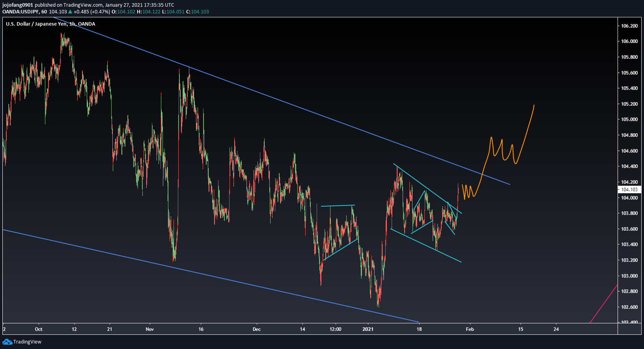Select the OANDA:USDJPY, 60 symbol text
This screenshot has width=644, height=349.
[24, 11]
